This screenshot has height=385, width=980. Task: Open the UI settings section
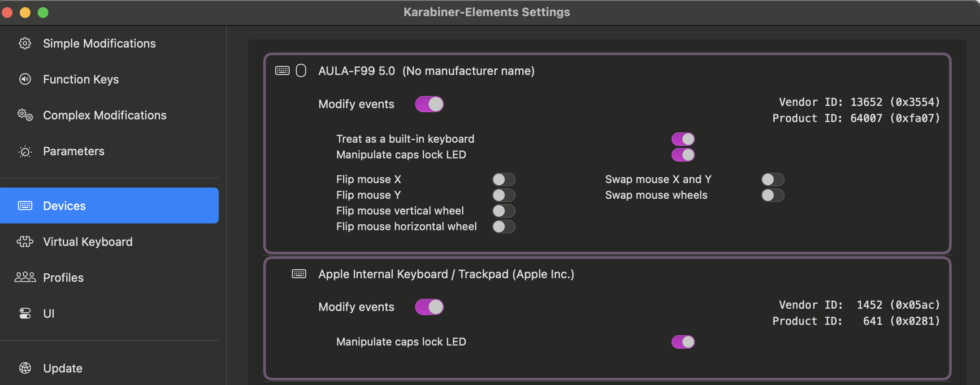click(x=109, y=314)
